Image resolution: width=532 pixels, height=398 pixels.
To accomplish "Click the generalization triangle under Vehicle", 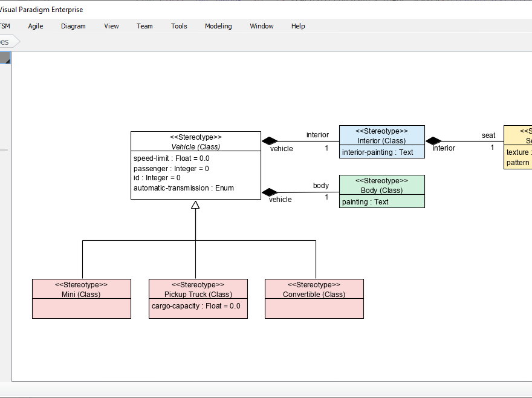I will [x=195, y=205].
